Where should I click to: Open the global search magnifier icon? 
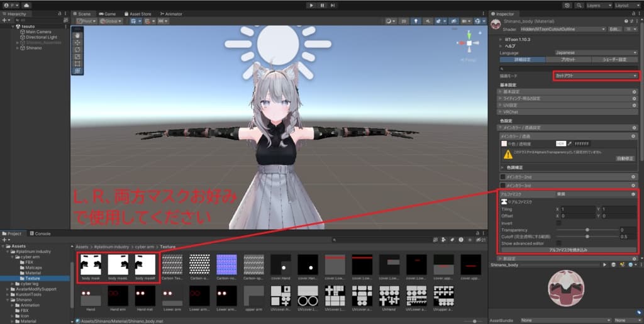pos(579,5)
